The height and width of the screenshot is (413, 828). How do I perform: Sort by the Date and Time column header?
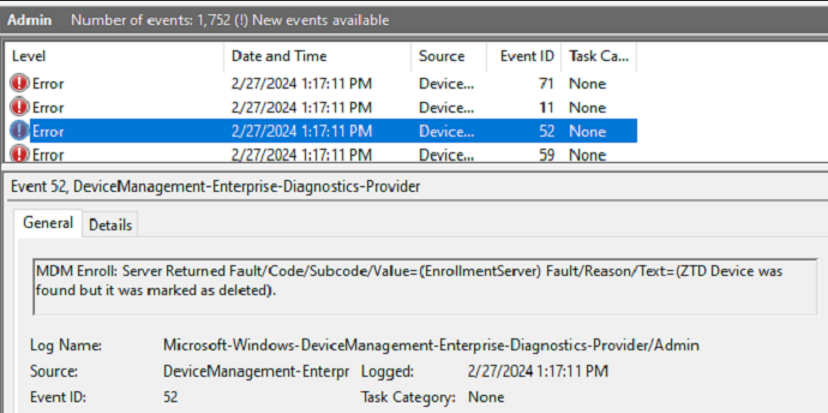point(279,56)
